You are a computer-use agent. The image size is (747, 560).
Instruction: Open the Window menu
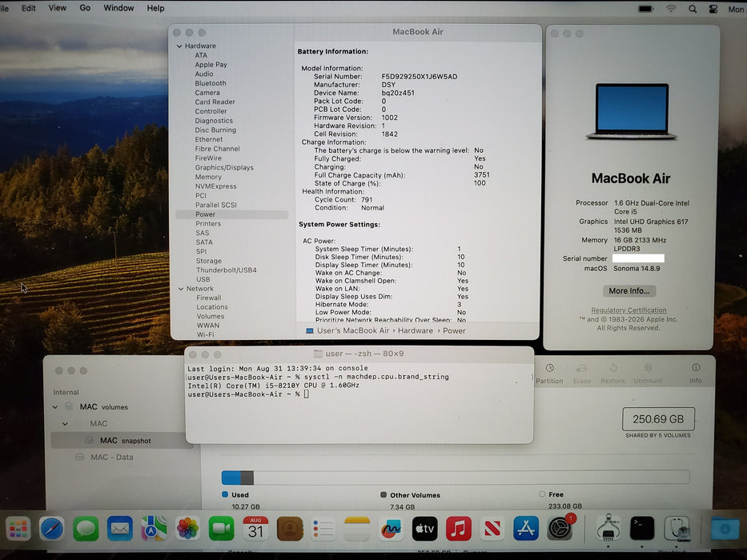click(x=118, y=8)
